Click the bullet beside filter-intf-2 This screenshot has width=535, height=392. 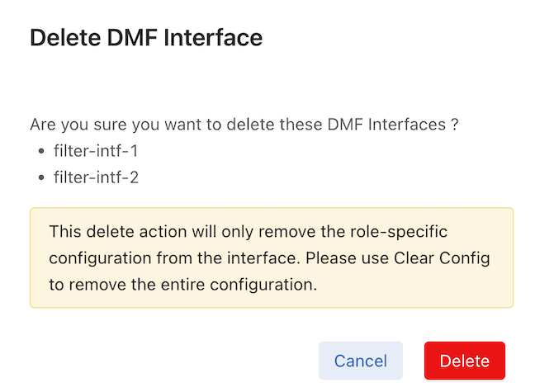point(40,177)
